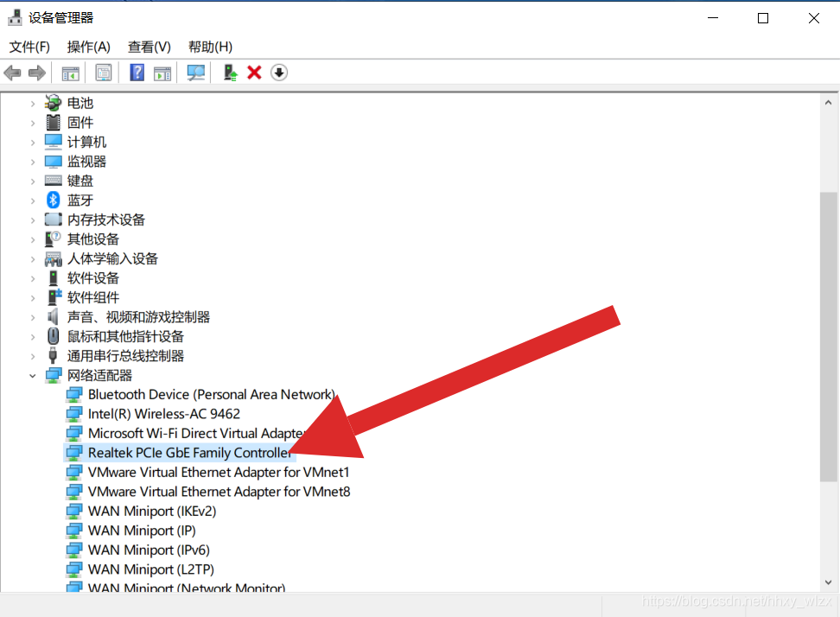Select the 内存技术设备 tree item
The width and height of the screenshot is (840, 617).
point(106,220)
